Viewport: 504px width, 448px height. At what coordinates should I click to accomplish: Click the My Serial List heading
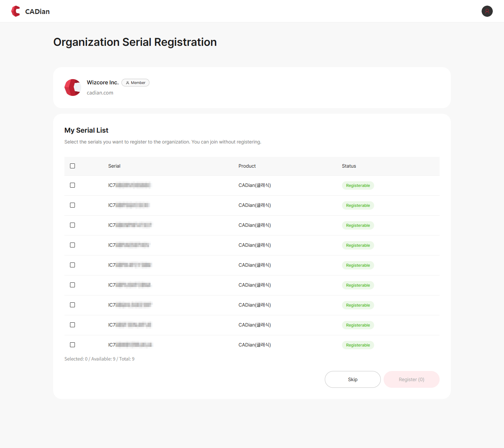[x=86, y=130]
